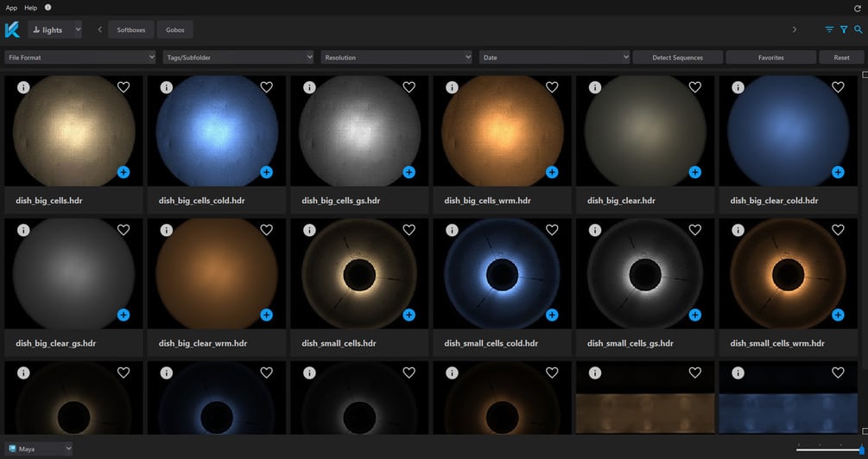Open the lights library dropdown
Screen dimensions: 868x459
[x=54, y=30]
